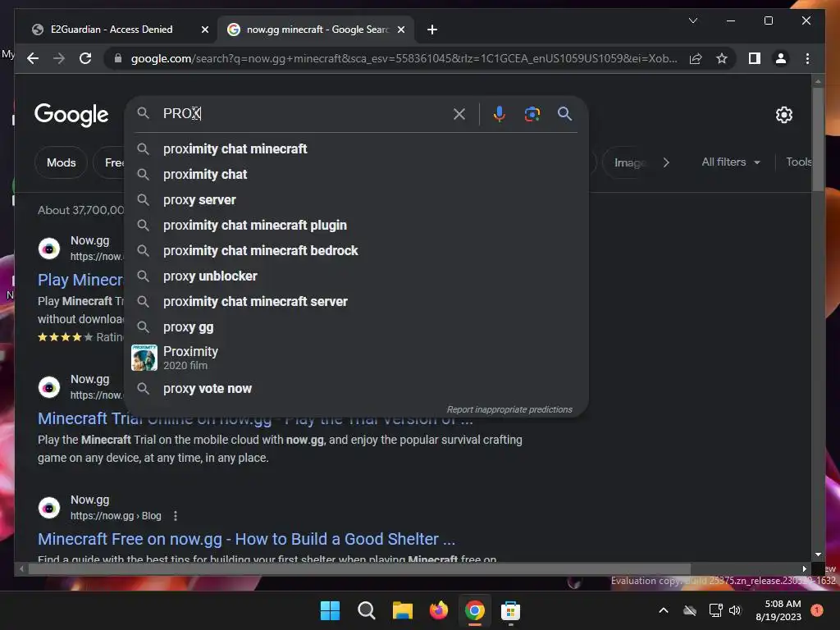Open 'Play Minecraft' now.gg result link
The height and width of the screenshot is (630, 840).
point(80,280)
